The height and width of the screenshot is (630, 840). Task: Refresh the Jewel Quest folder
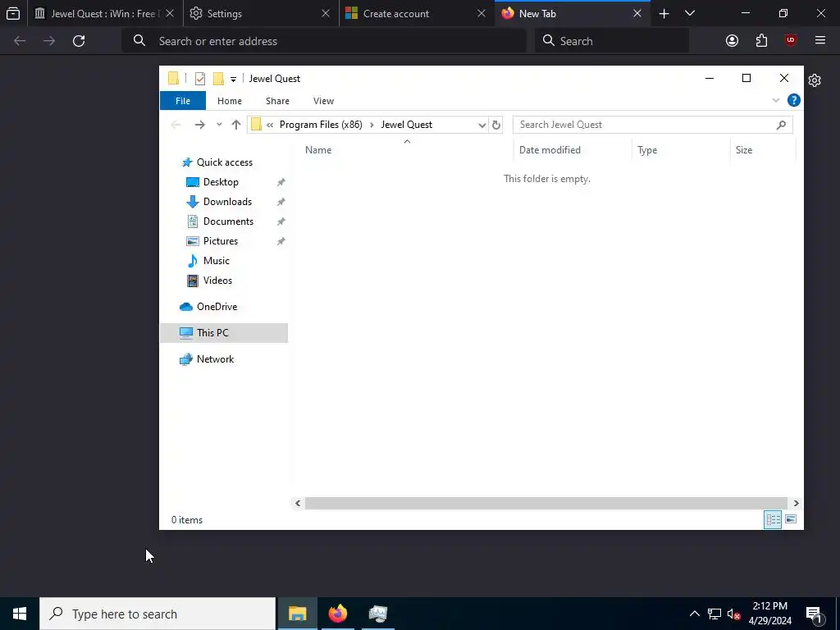point(496,125)
